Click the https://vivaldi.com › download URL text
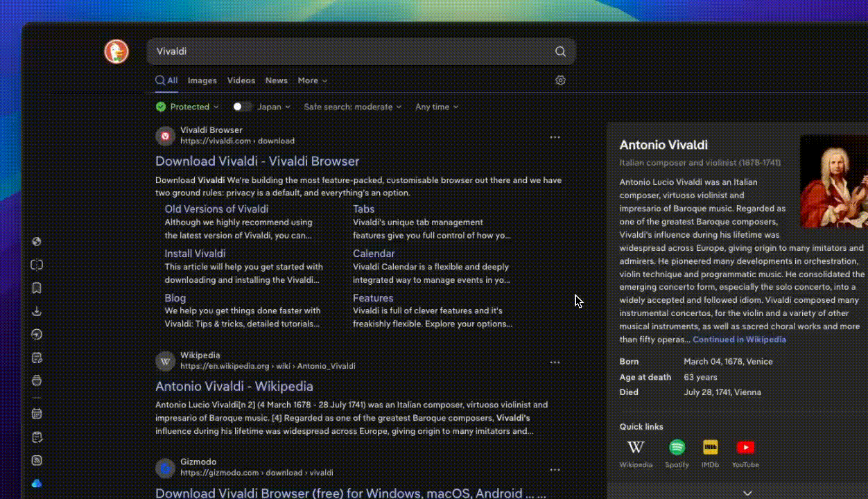 pyautogui.click(x=237, y=141)
